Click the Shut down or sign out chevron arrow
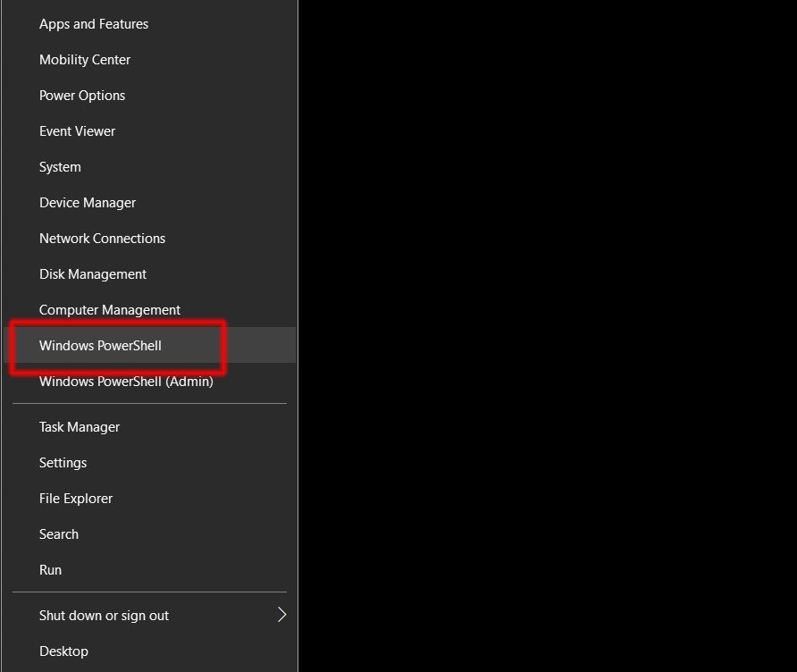This screenshot has height=672, width=797. coord(281,615)
